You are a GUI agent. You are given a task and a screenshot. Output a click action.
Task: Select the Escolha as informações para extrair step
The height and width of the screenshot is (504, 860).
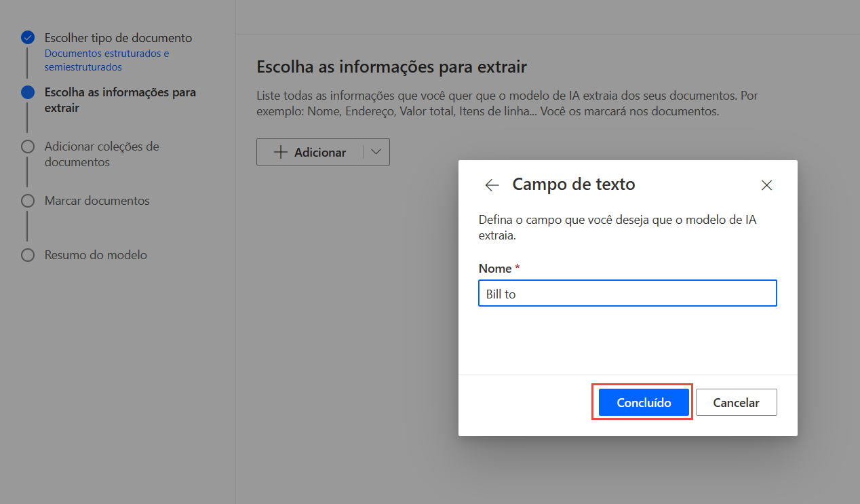click(120, 100)
